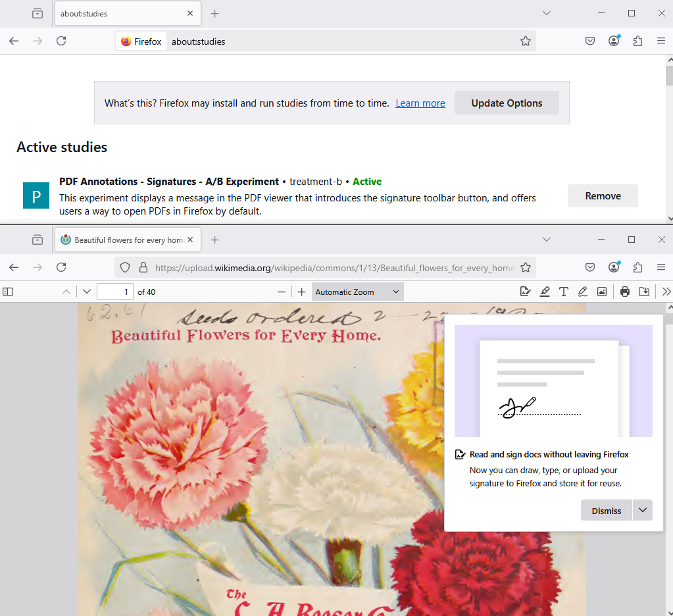
Task: Reload the about:studies page
Action: (x=61, y=41)
